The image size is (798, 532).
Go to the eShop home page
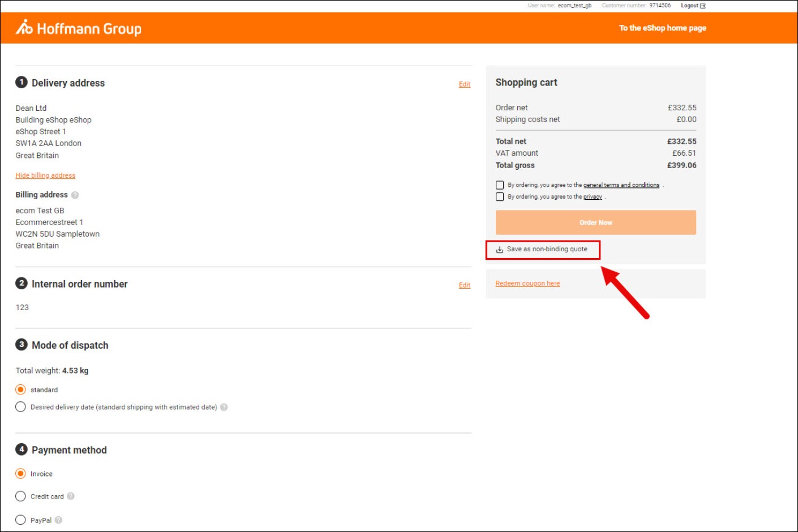tap(662, 28)
